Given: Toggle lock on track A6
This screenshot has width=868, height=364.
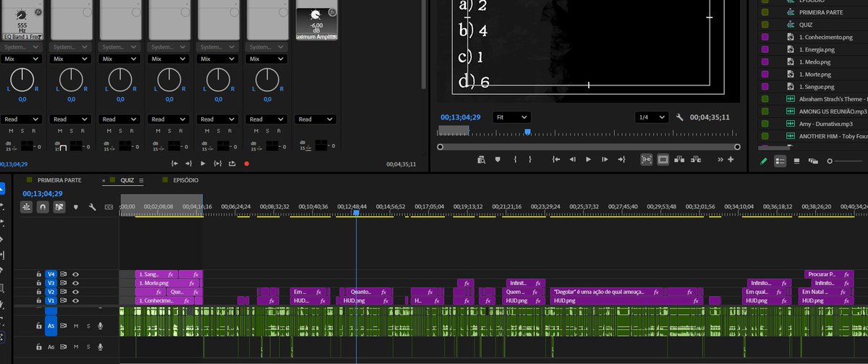Looking at the screenshot, I should [x=39, y=347].
